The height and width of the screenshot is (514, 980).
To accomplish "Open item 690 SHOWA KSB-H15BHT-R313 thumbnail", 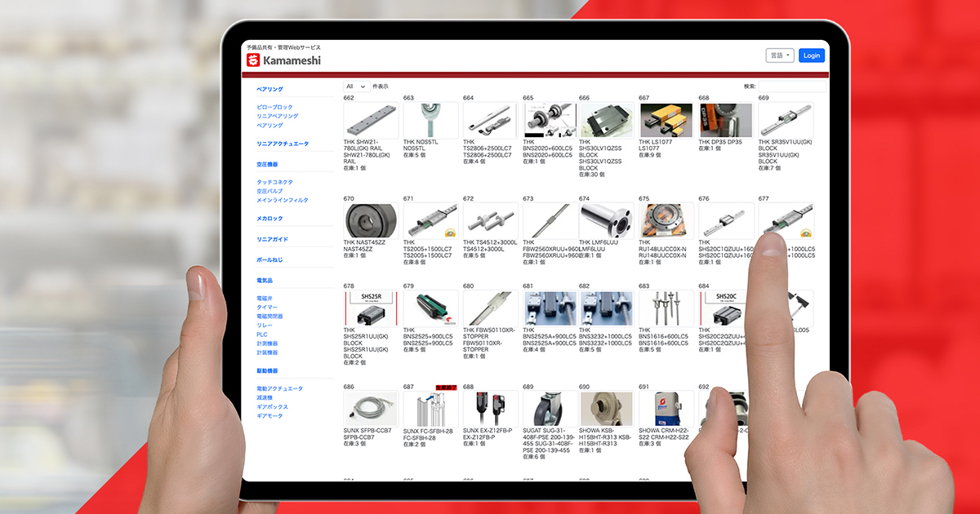I will point(606,409).
